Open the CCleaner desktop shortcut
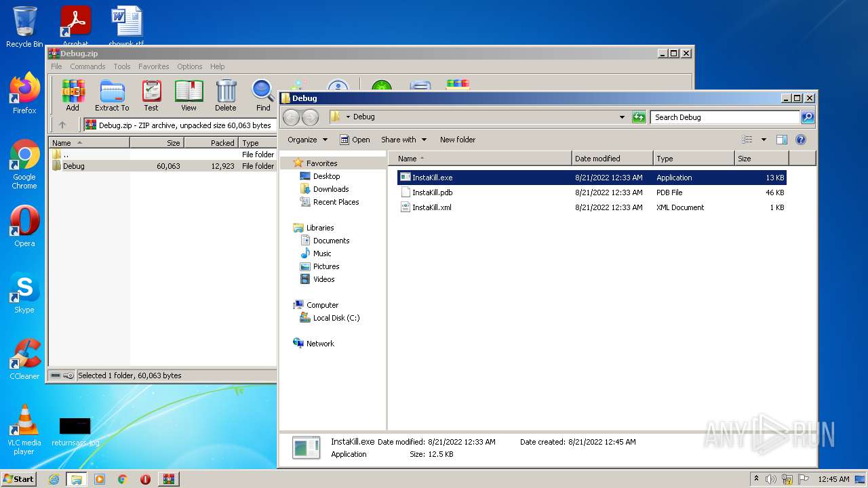 tap(24, 359)
